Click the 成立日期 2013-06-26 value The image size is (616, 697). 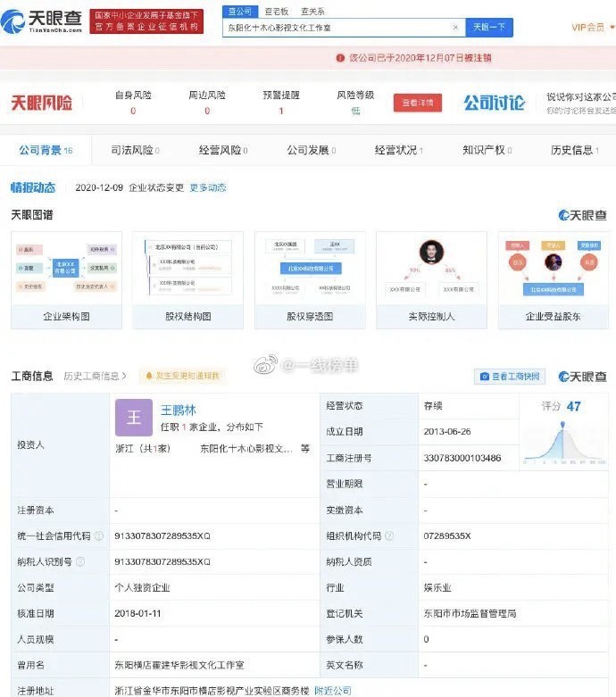pos(447,432)
